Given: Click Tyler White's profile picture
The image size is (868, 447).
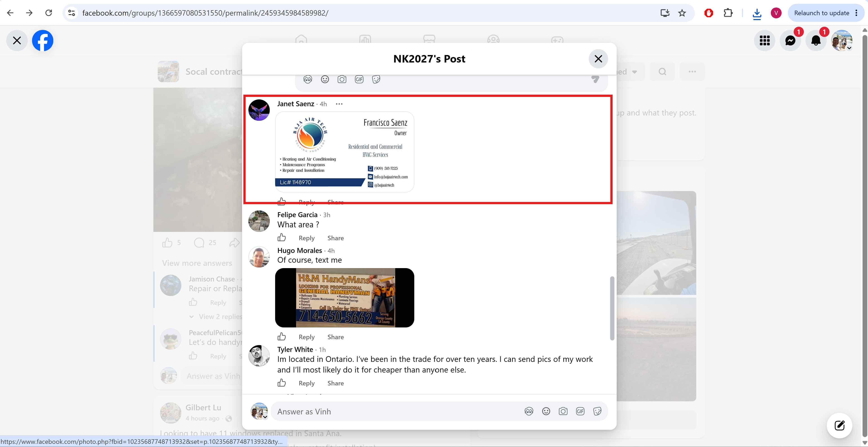Looking at the screenshot, I should [259, 356].
